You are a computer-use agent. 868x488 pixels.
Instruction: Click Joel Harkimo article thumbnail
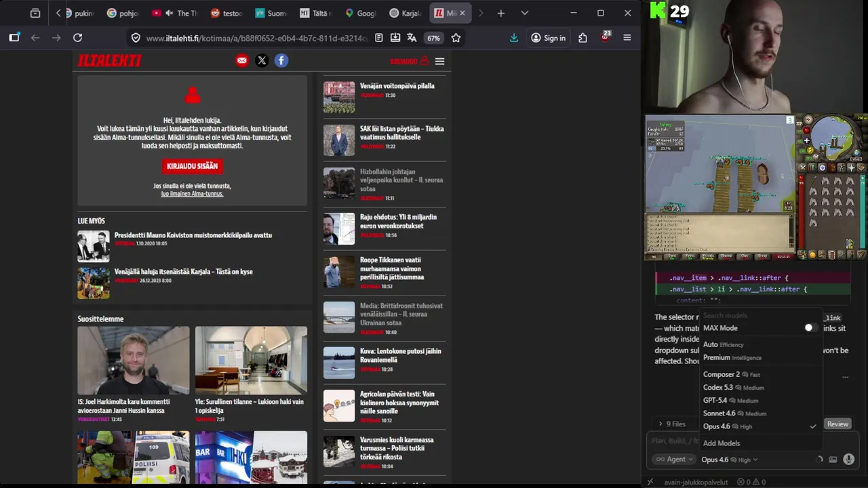(133, 360)
